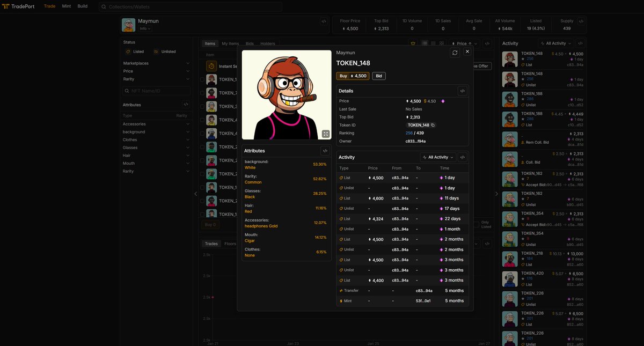This screenshot has height=346, width=644.
Task: Focus the NFT Name/ID filter field
Action: [x=157, y=91]
